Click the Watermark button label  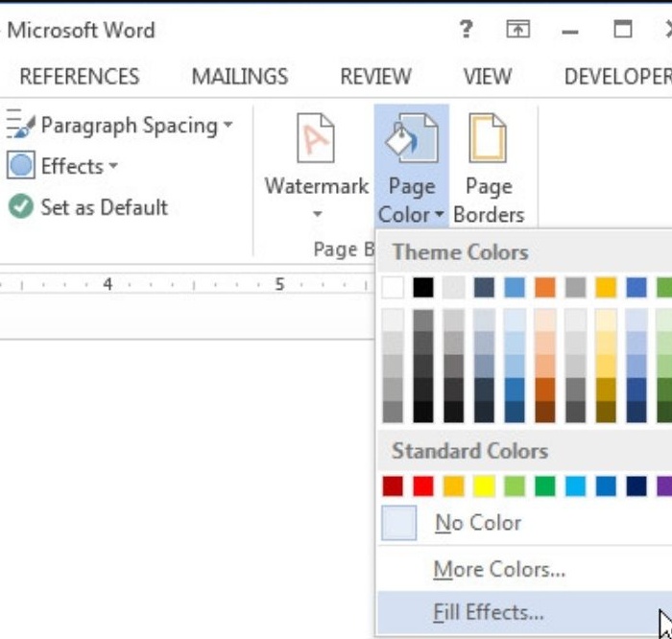[x=316, y=186]
